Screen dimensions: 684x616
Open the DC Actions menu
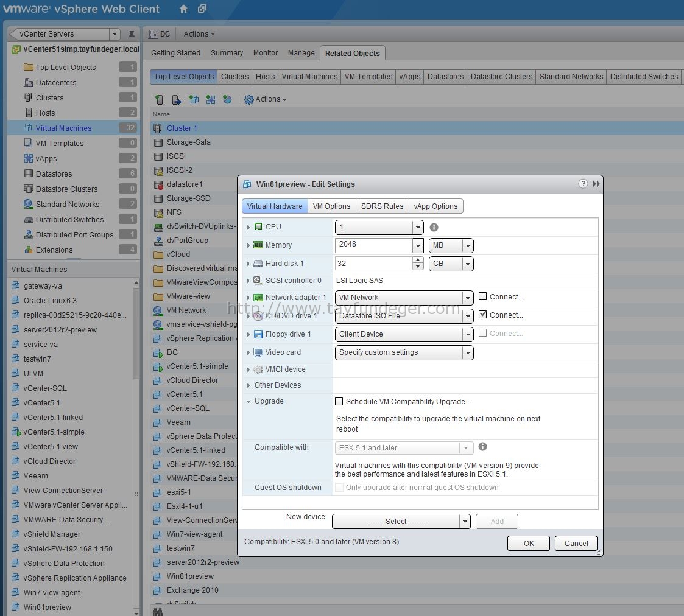click(199, 34)
